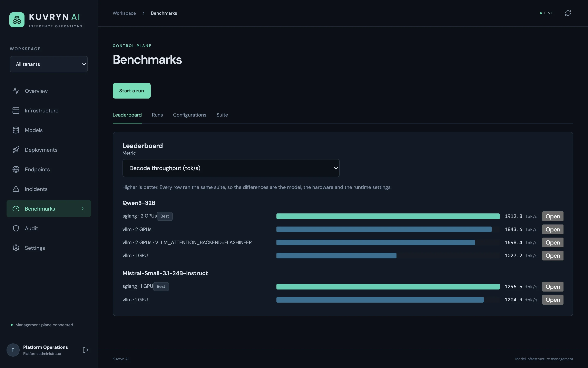
Task: Open the Audit shield icon
Action: point(16,228)
